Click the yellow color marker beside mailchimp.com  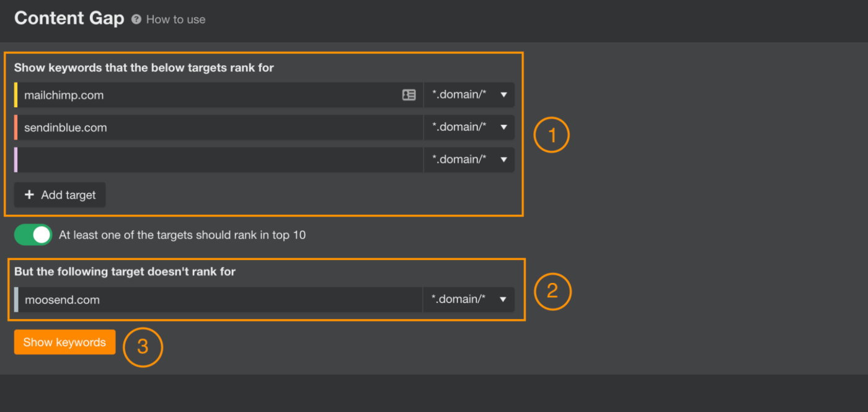point(15,95)
